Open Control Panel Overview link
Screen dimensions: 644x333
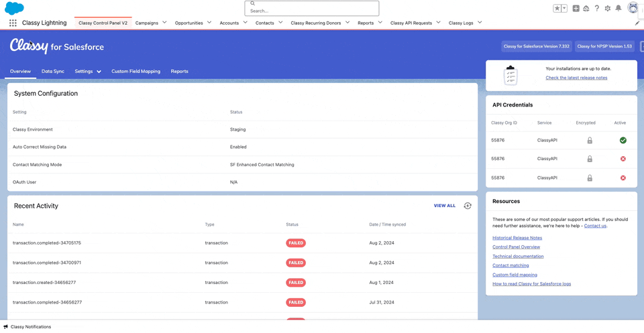click(517, 247)
